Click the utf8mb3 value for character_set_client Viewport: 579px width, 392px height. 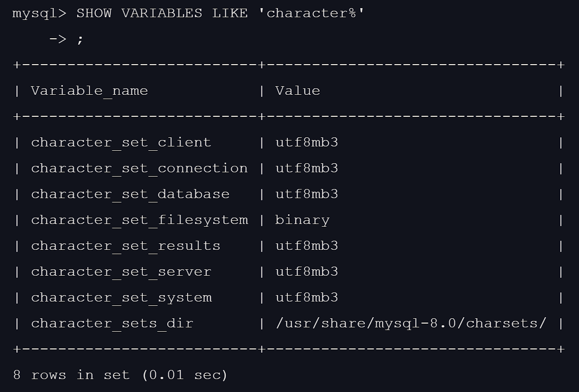tap(306, 143)
